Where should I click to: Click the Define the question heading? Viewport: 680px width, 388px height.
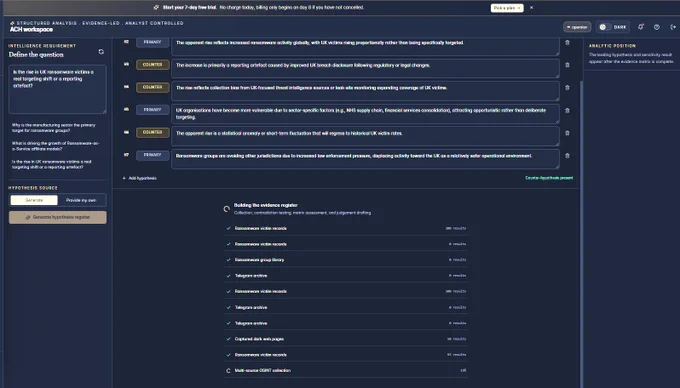tap(36, 55)
